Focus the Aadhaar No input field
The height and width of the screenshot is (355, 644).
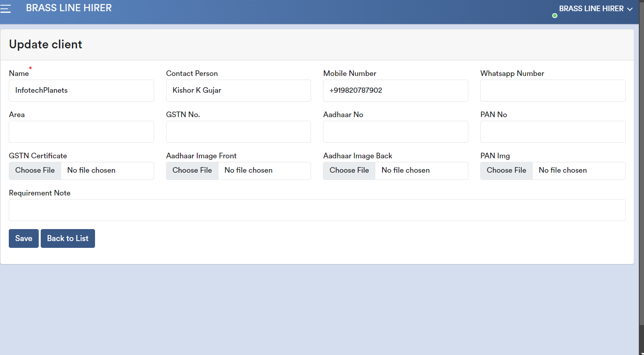(396, 132)
